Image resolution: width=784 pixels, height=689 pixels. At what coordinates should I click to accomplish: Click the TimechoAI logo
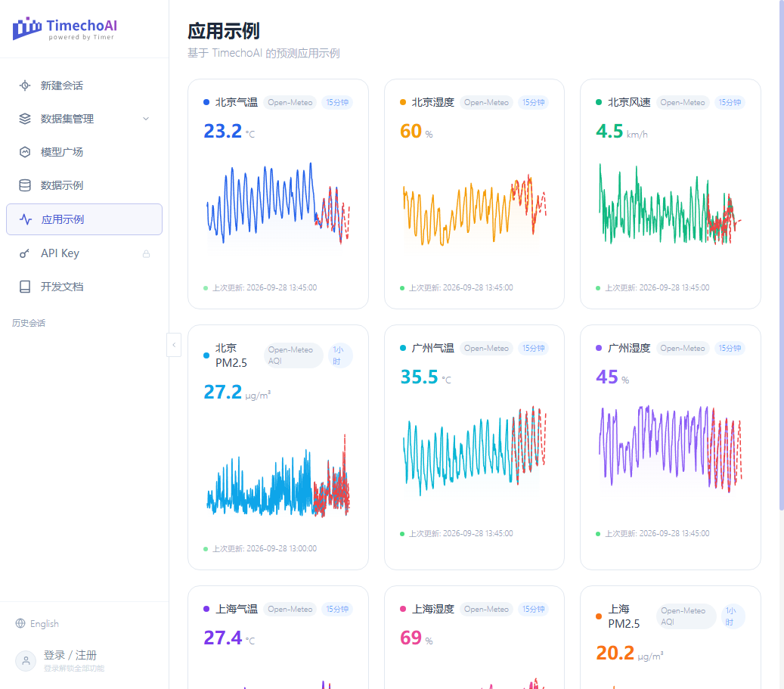click(x=65, y=29)
